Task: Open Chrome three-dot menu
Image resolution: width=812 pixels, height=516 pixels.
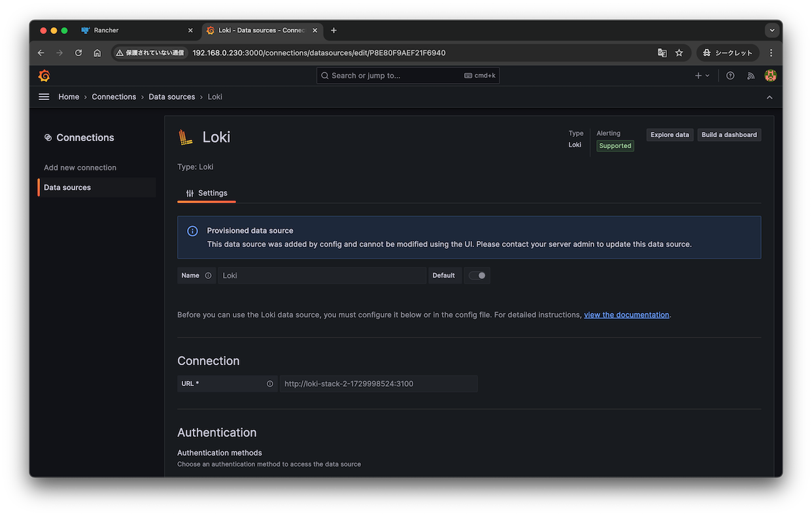Action: click(771, 53)
